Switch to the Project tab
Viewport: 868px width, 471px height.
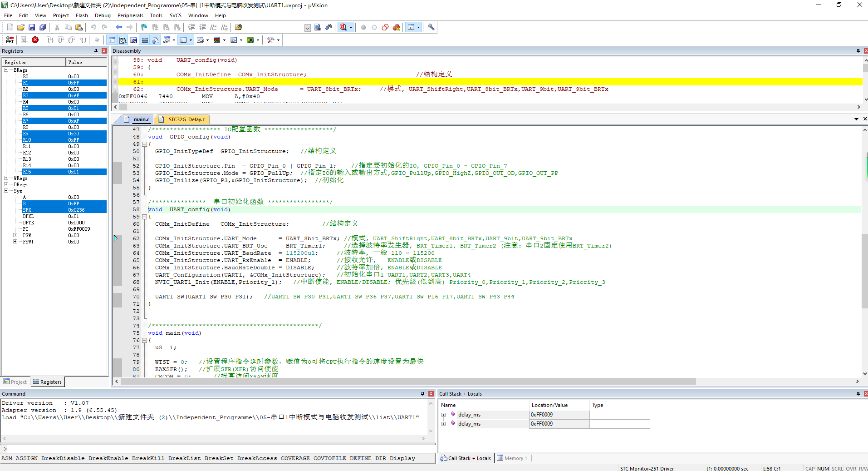15,382
